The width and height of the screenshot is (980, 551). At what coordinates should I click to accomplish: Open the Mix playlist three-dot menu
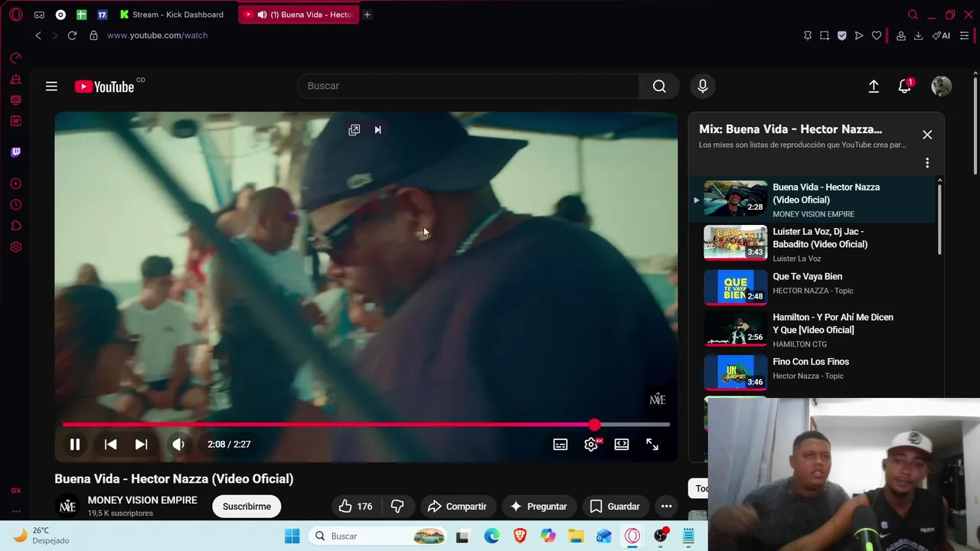coord(927,163)
